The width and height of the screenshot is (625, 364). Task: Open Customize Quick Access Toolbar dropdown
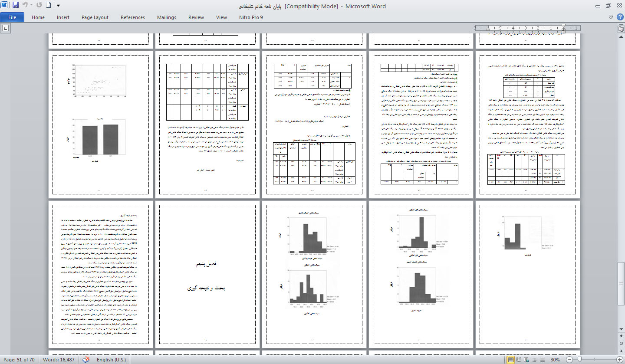coord(59,6)
